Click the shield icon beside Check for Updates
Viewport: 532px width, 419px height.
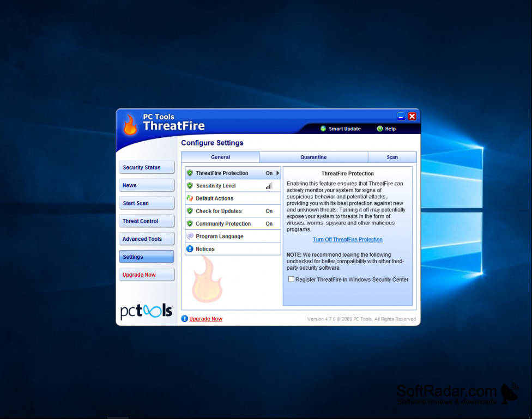[x=190, y=211]
